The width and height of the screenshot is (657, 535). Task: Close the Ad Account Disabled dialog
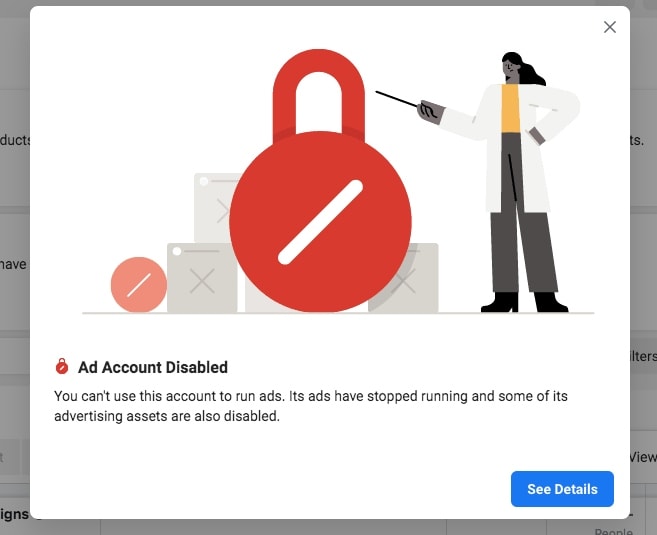point(610,28)
